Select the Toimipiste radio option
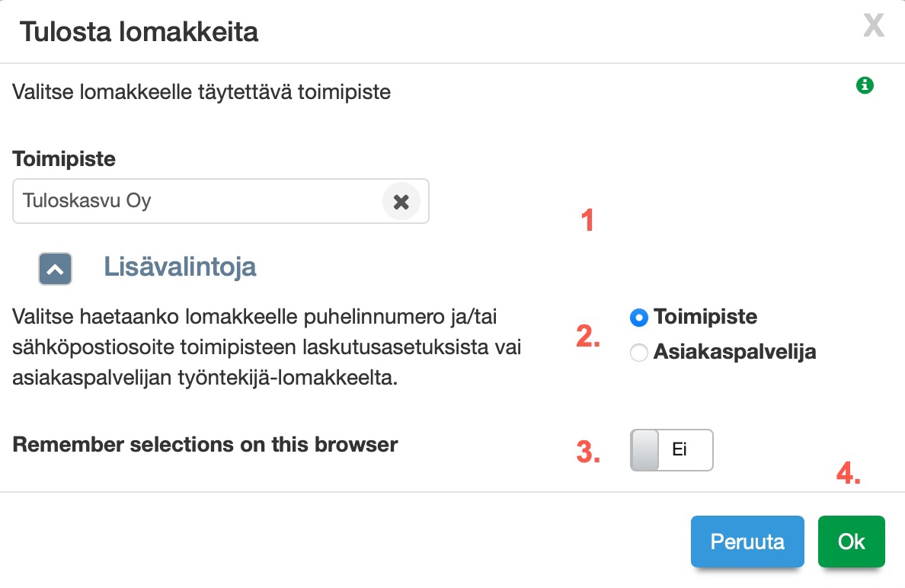This screenshot has width=905, height=588. (640, 316)
